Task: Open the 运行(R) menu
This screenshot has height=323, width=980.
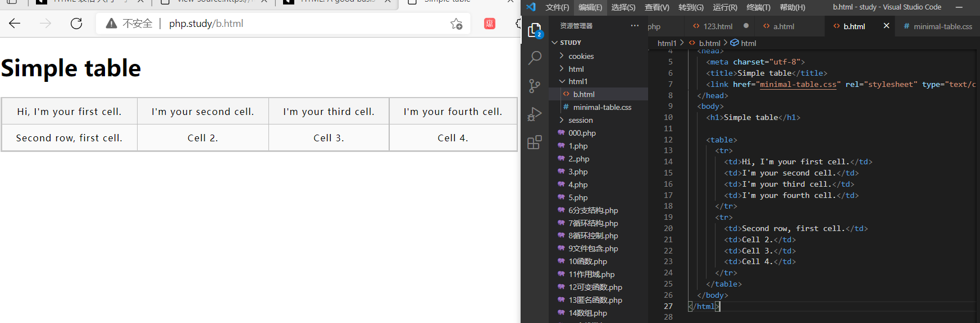Action: 725,7
